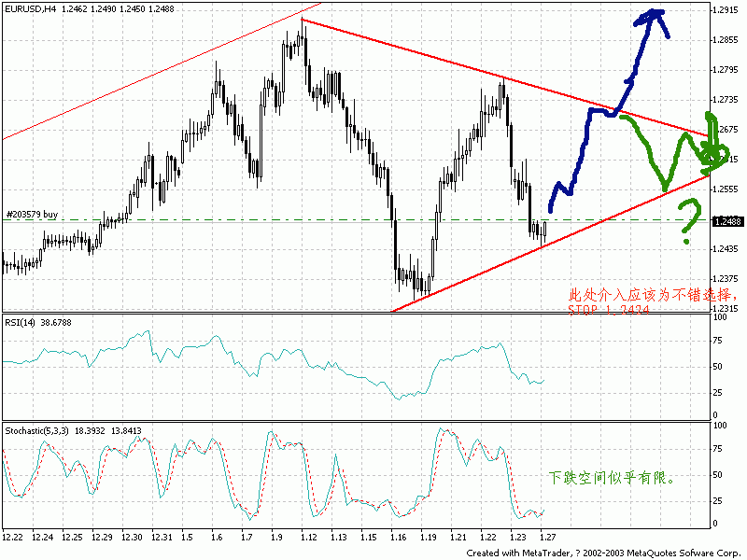
Task: Click the 1.2675 price axis label
Action: 726,130
